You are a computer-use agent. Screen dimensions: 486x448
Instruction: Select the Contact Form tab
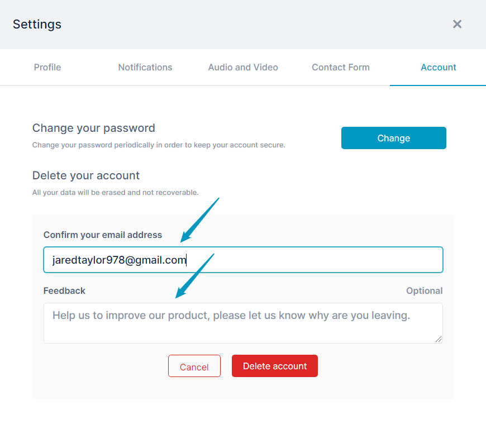341,67
